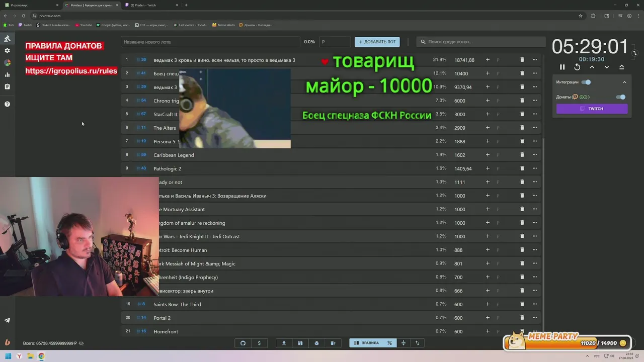Click the swap arrows icon beside the timer

pyautogui.click(x=635, y=53)
